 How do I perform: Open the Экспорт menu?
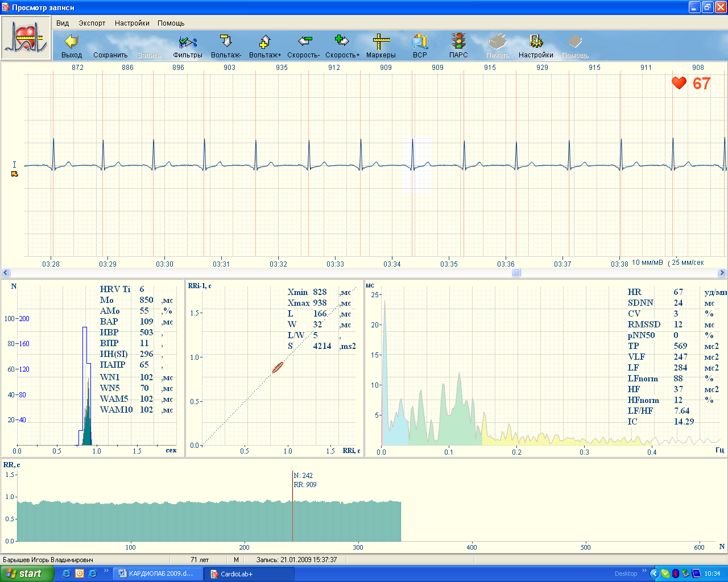tap(92, 23)
